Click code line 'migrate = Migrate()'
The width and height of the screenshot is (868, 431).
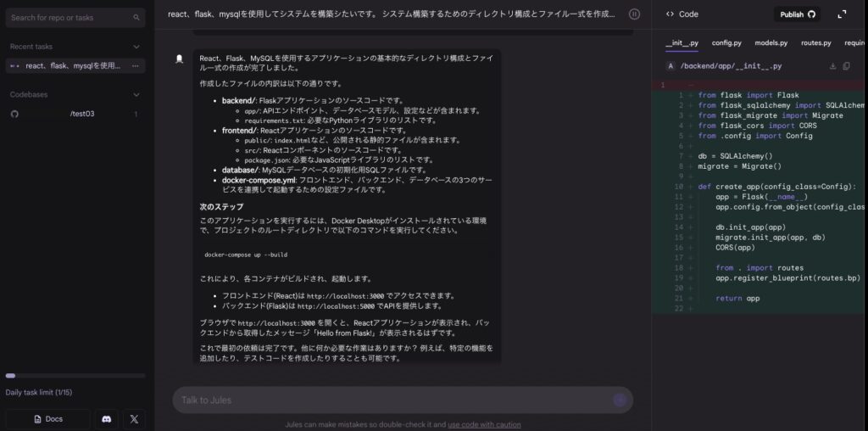[x=739, y=166]
